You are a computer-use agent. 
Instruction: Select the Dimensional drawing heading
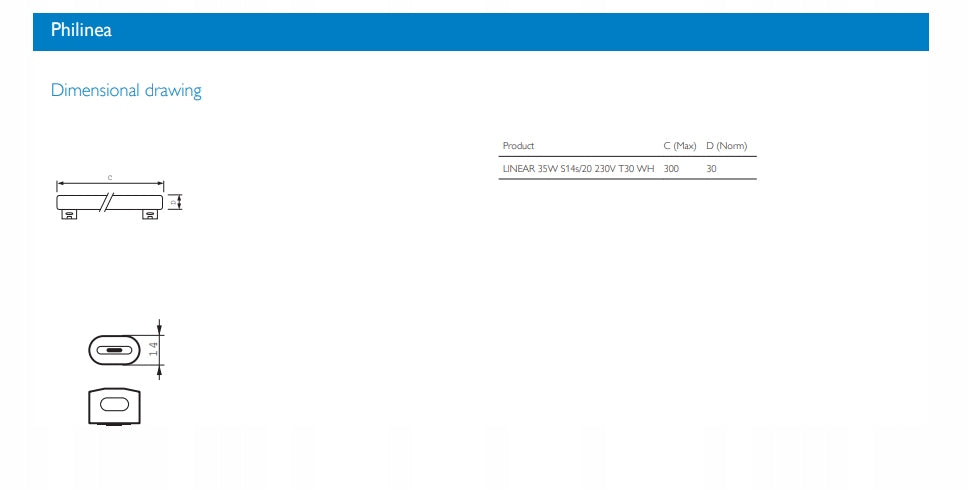(x=126, y=91)
